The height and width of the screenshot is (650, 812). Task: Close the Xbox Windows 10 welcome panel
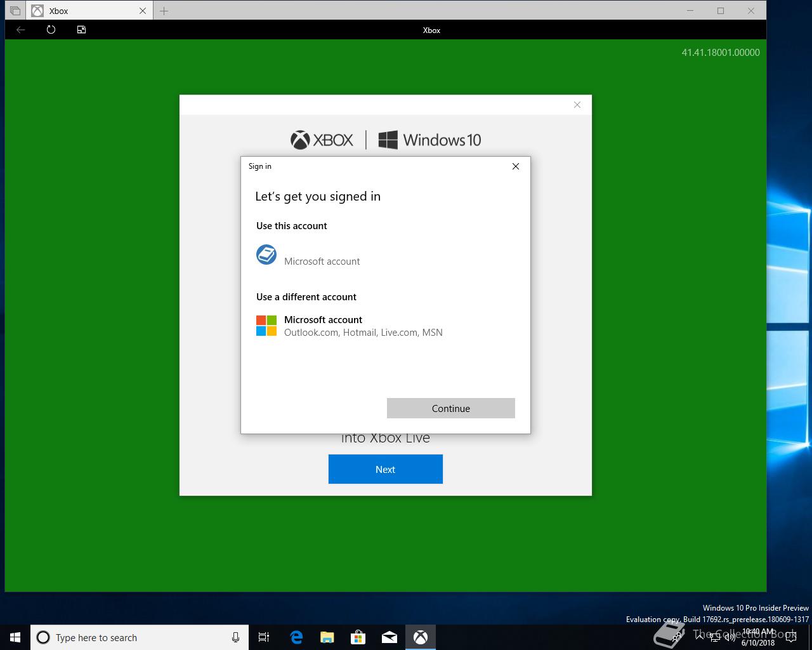coord(577,105)
